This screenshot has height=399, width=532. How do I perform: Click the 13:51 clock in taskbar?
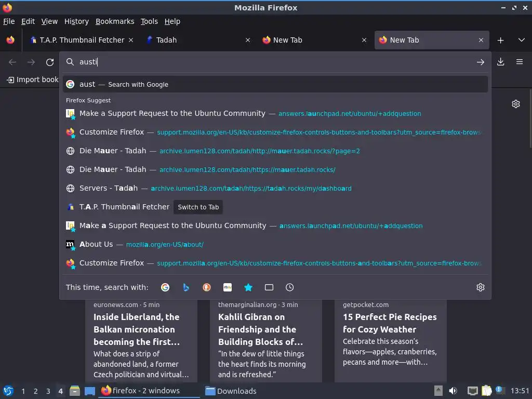pyautogui.click(x=520, y=391)
